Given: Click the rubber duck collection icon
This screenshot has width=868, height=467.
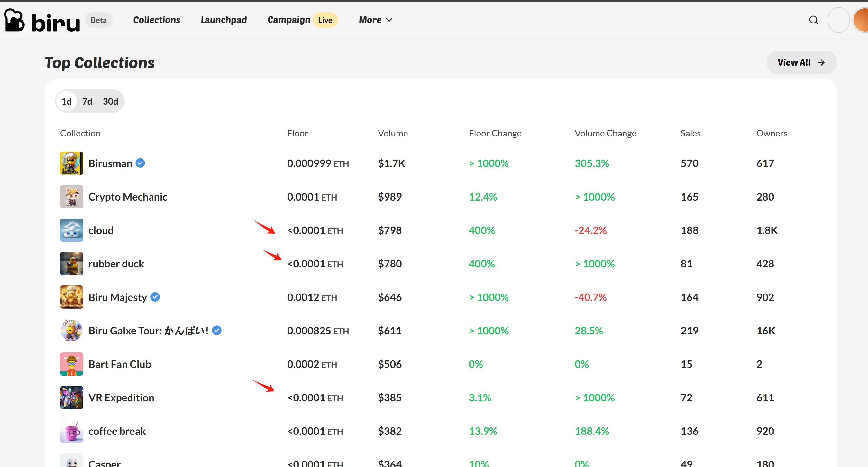Looking at the screenshot, I should click(71, 264).
